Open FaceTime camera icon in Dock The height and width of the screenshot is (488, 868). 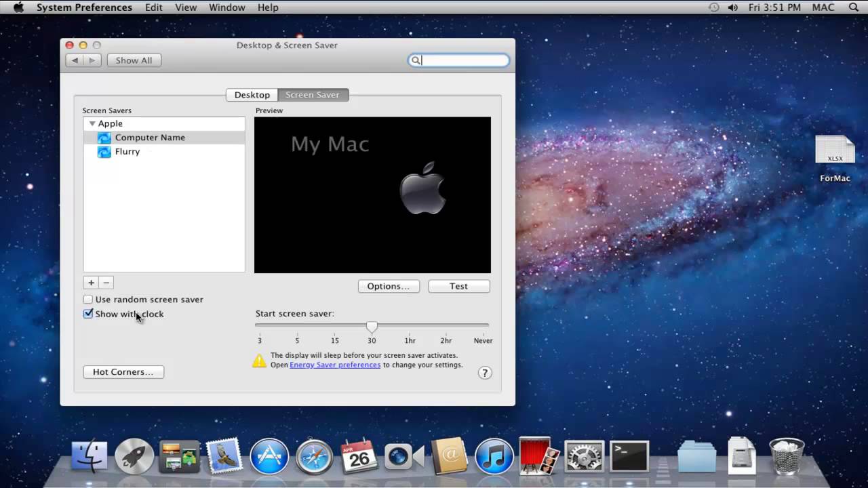tap(404, 457)
